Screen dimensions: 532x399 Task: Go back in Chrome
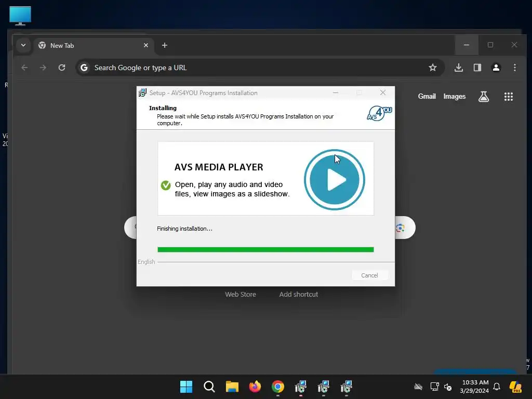click(24, 68)
